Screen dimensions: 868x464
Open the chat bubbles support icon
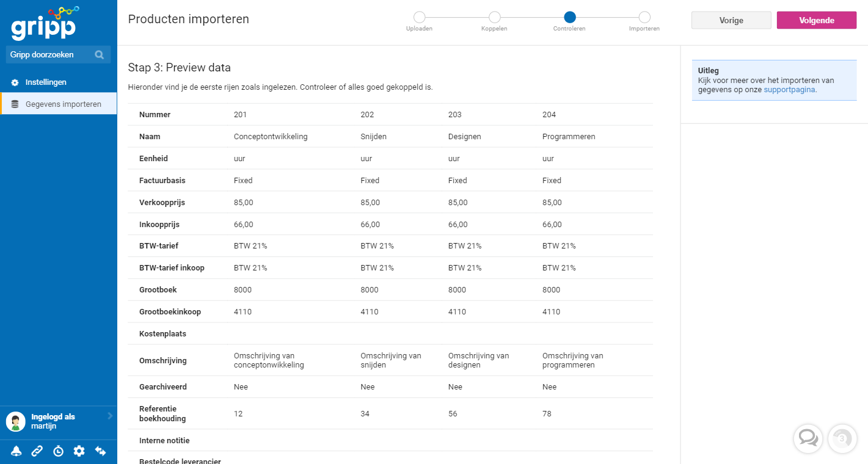pyautogui.click(x=808, y=438)
